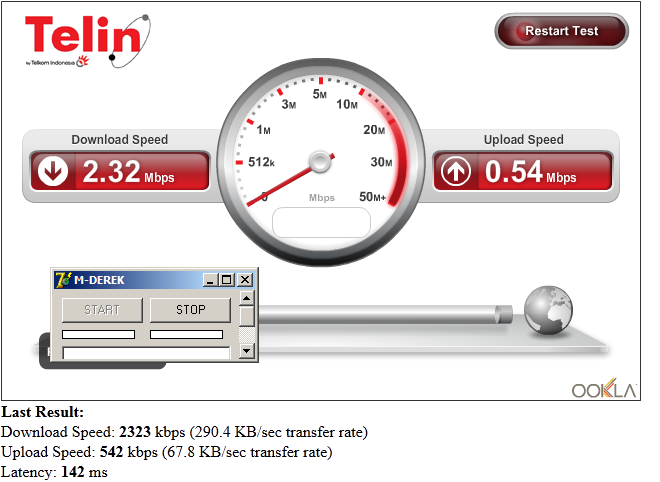This screenshot has width=660, height=482.
Task: Click the field below START button
Action: coord(98,335)
